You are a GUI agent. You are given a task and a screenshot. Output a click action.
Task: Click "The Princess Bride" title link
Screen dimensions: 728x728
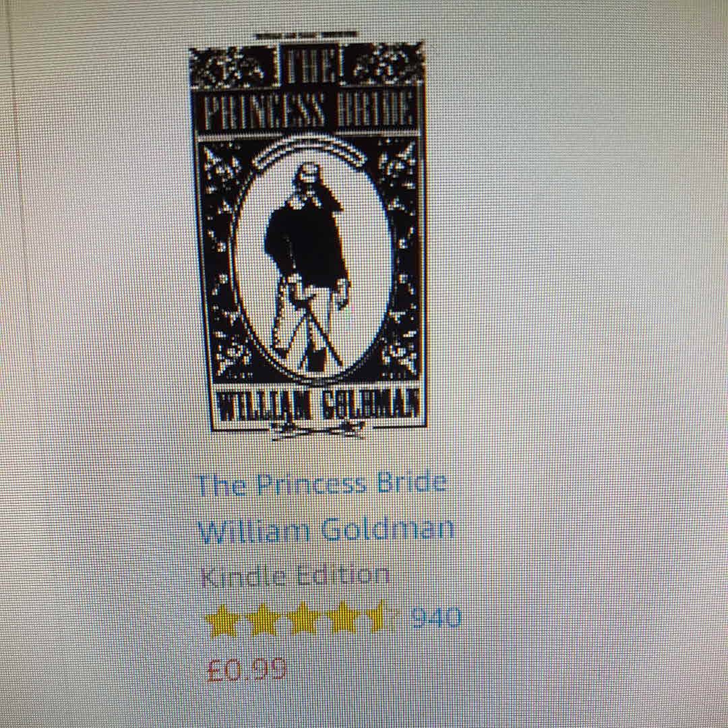coord(322,484)
